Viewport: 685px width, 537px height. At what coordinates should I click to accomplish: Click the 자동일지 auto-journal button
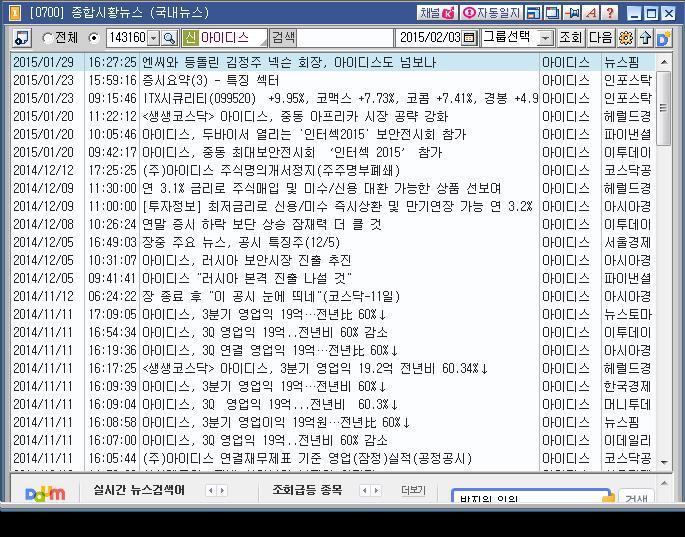(x=491, y=13)
